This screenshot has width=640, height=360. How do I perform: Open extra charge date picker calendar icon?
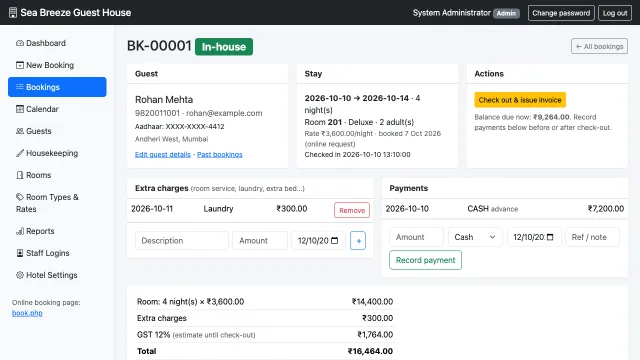coord(335,240)
